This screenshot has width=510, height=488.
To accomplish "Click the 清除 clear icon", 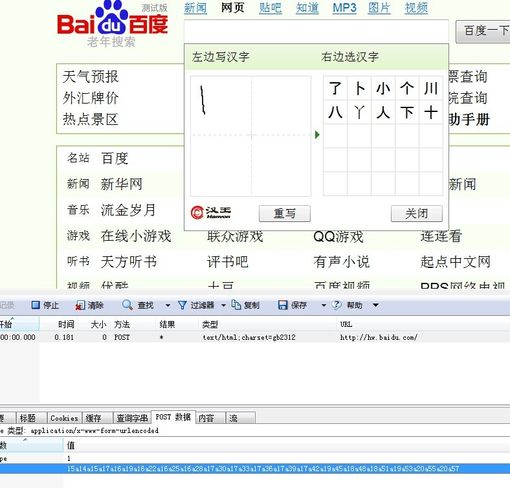I will [x=80, y=305].
